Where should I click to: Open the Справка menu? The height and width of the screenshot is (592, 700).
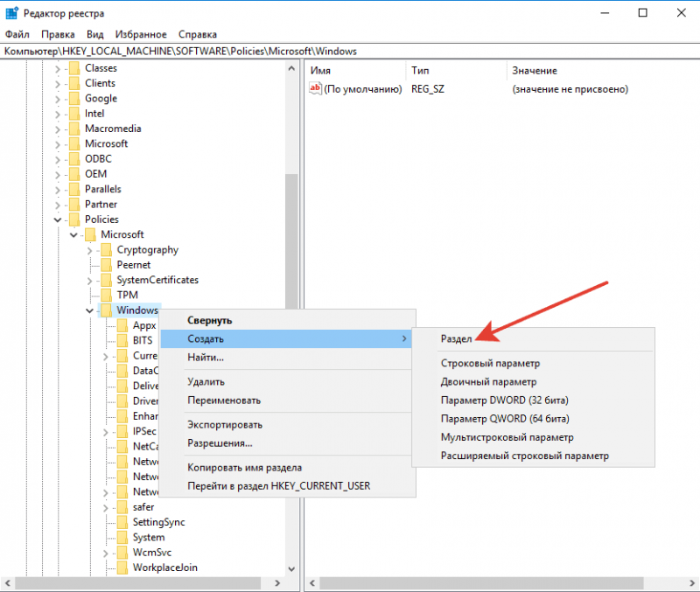click(x=198, y=34)
